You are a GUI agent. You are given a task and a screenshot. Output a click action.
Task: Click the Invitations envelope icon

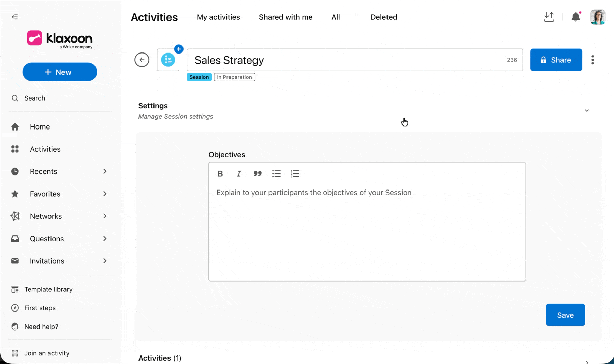click(15, 261)
